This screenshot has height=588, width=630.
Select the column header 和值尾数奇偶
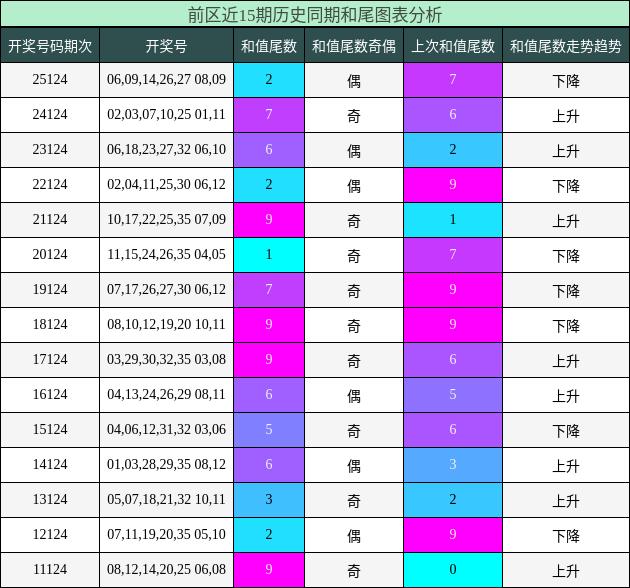pyautogui.click(x=354, y=46)
